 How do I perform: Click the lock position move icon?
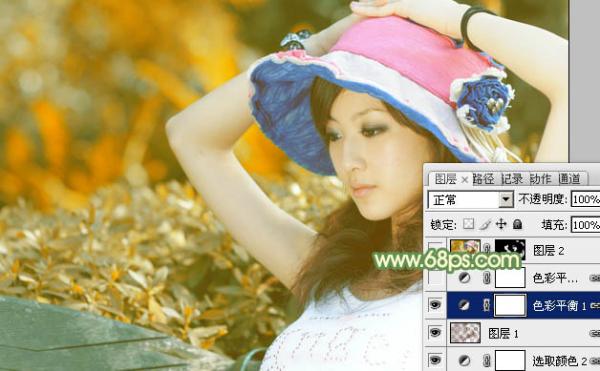coord(501,224)
